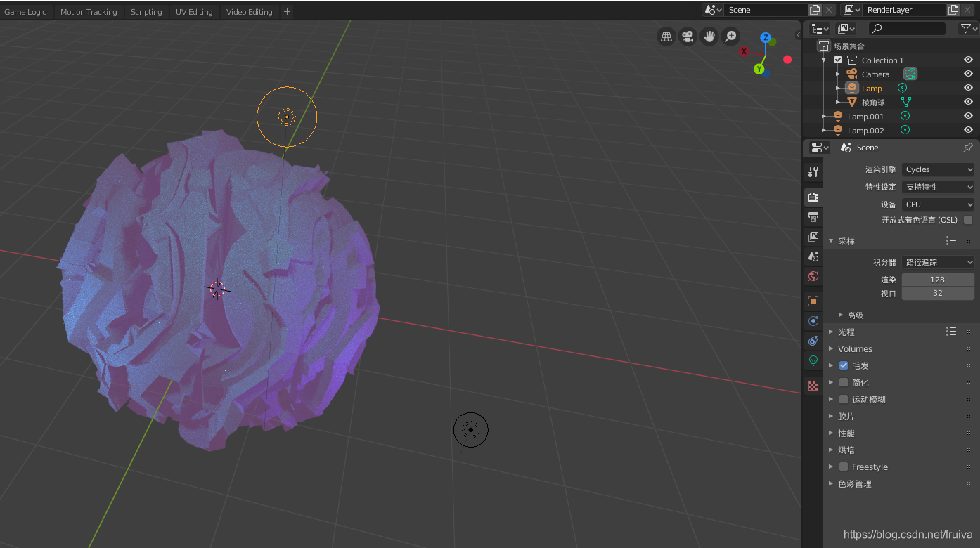
Task: Open 特性设定 feature set dropdown
Action: point(939,187)
